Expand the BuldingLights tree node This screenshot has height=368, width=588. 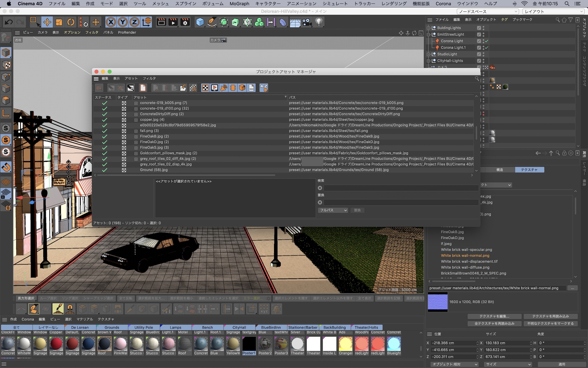[x=429, y=28]
